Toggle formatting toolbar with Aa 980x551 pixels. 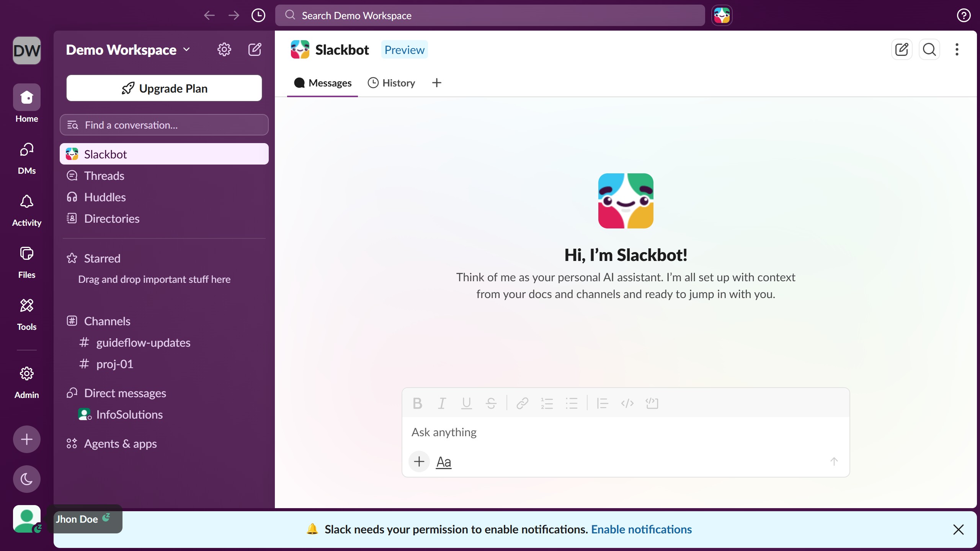pyautogui.click(x=444, y=462)
